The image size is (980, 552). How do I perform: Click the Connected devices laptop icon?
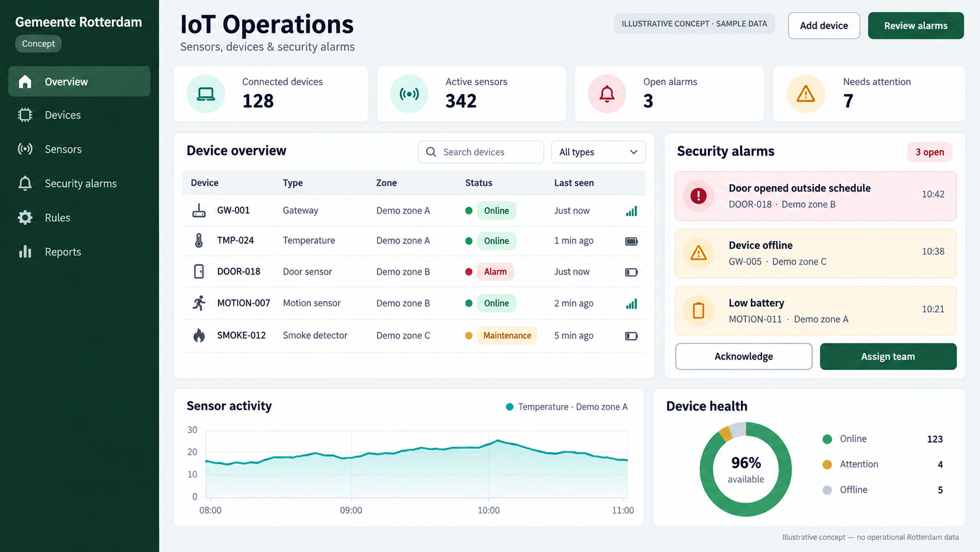[x=206, y=94]
